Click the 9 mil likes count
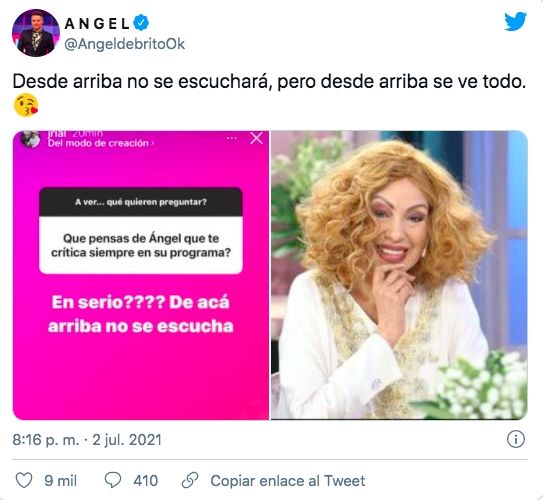 61,481
